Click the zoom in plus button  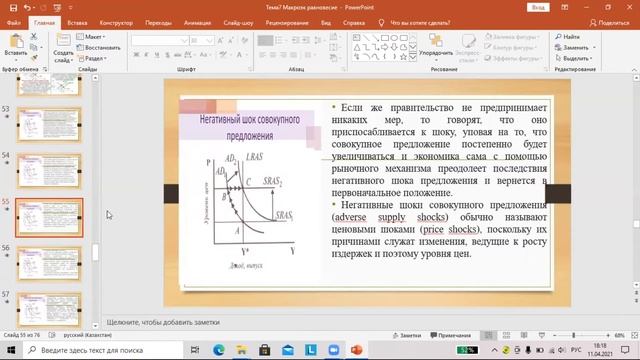(608, 335)
